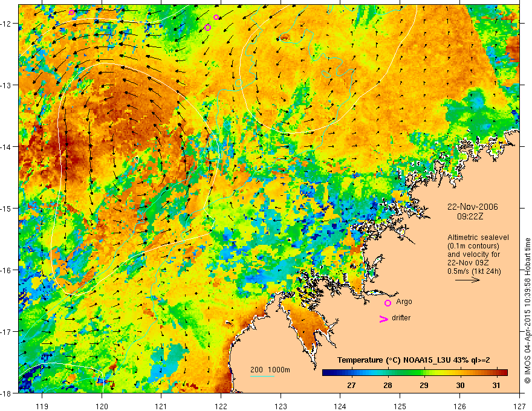Click the '124' longitude axis label
The image size is (532, 411).
340,406
